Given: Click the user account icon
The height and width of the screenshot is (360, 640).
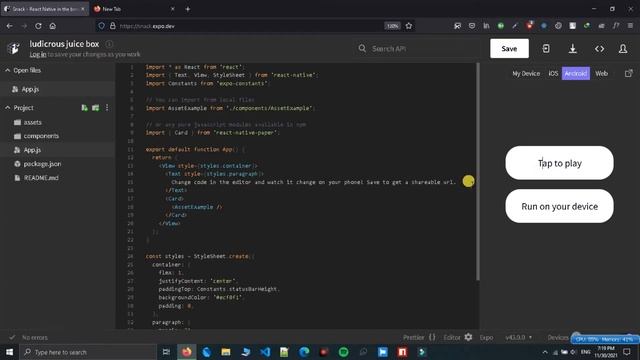Looking at the screenshot, I should [623, 49].
